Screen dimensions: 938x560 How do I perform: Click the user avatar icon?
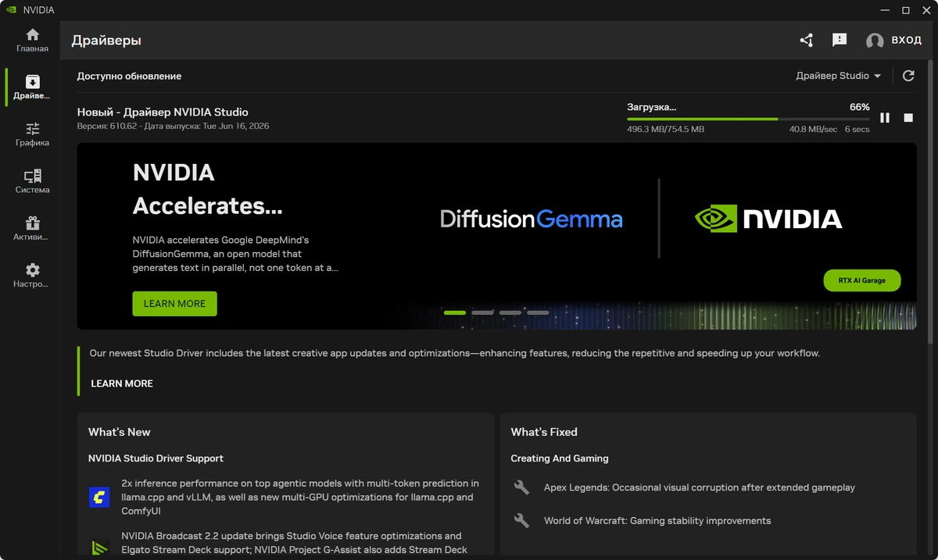click(x=875, y=41)
